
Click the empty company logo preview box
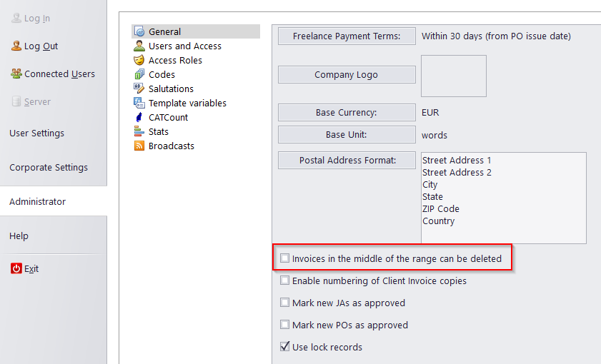click(454, 76)
